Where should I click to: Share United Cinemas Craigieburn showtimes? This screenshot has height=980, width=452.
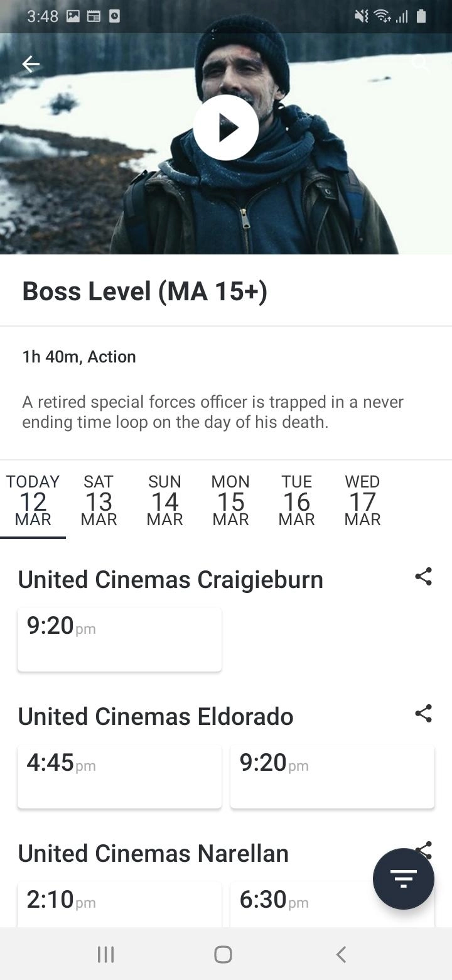point(424,577)
